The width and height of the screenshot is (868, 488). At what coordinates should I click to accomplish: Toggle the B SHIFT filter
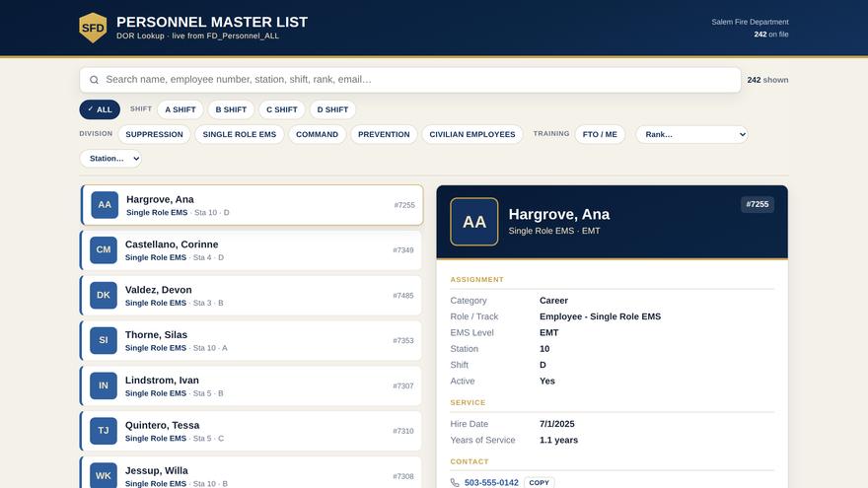click(x=231, y=109)
